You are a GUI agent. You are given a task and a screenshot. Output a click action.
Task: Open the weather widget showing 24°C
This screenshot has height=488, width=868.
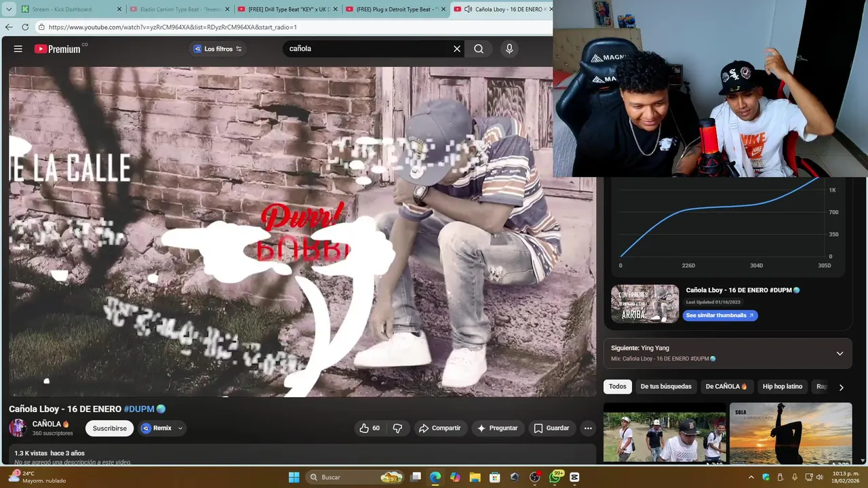[37, 477]
